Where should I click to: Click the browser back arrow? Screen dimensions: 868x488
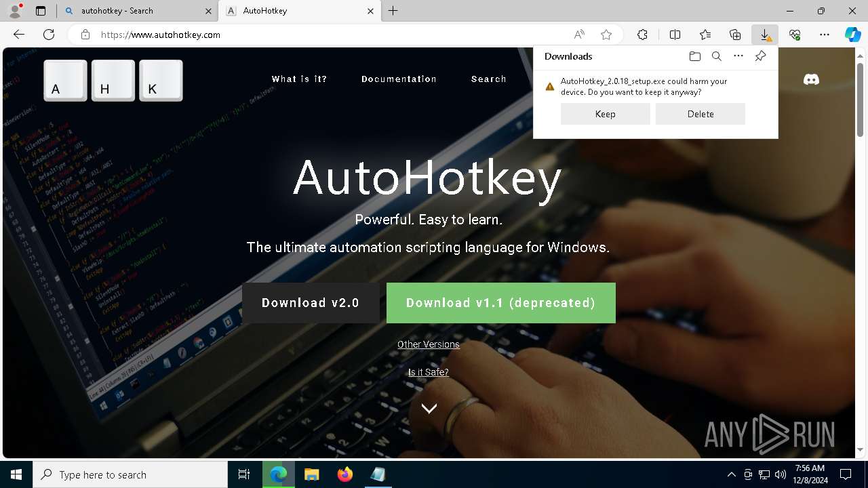(19, 35)
